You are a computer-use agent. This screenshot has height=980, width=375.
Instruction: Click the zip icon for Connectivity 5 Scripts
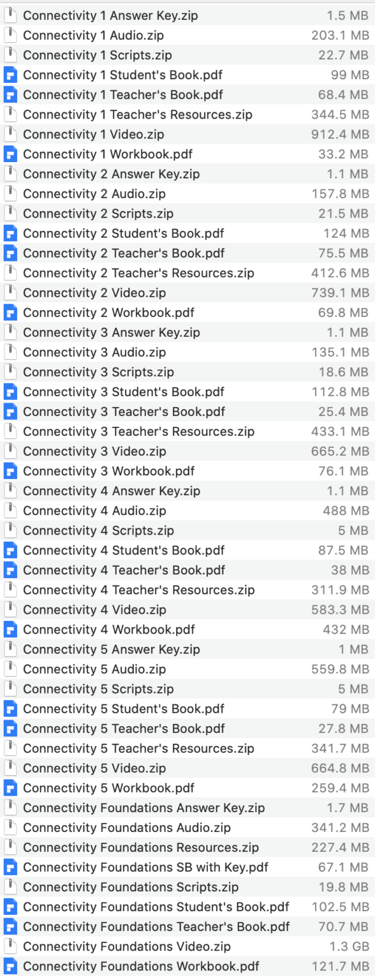[10, 688]
